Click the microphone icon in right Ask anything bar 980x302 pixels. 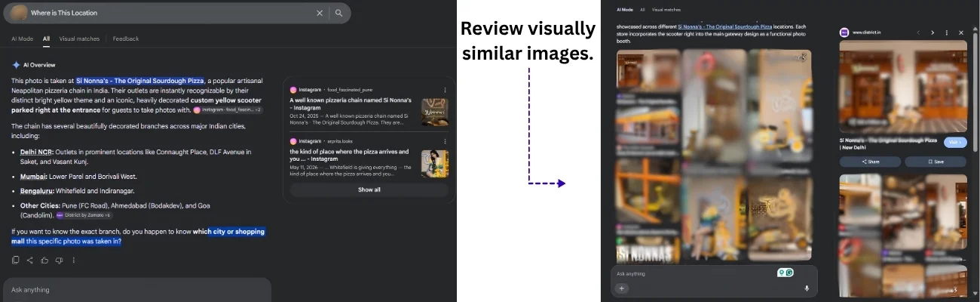(x=807, y=288)
